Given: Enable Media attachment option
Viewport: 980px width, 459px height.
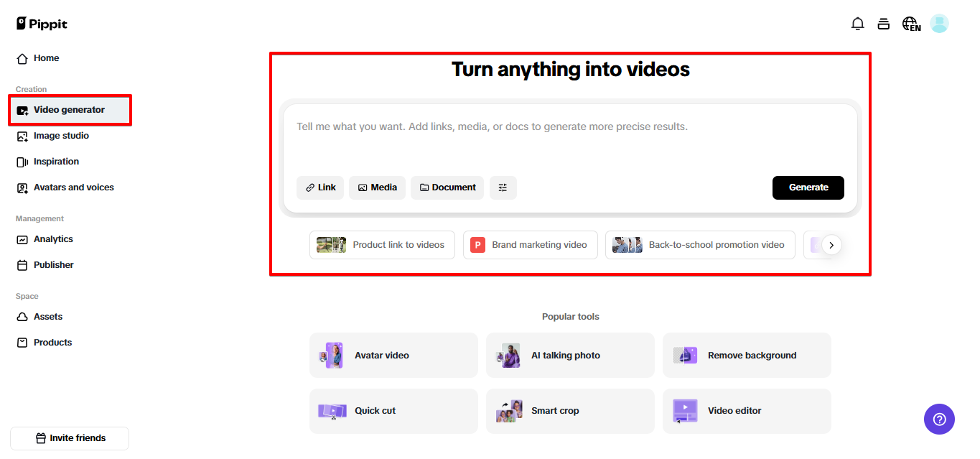Looking at the screenshot, I should pos(377,187).
